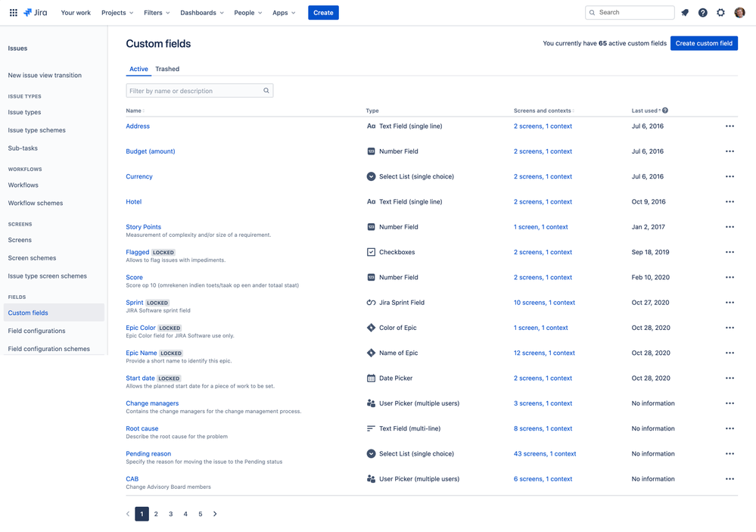Open the more actions menu for Address
756x532 pixels.
coord(730,126)
